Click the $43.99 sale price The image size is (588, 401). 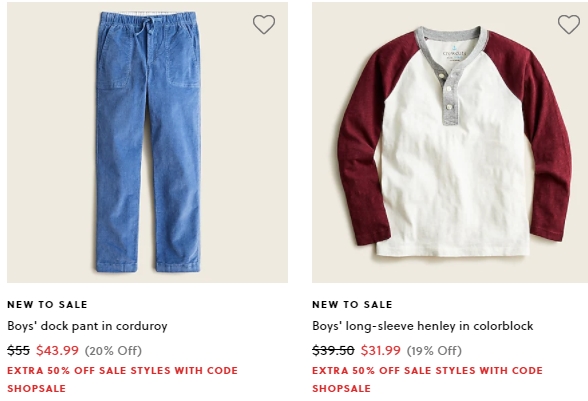57,350
